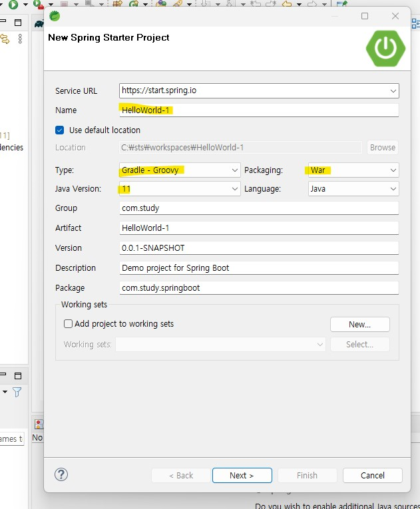Viewport: 420px width, 509px height.
Task: Click the type filter box in lower-left panel
Action: 12,439
